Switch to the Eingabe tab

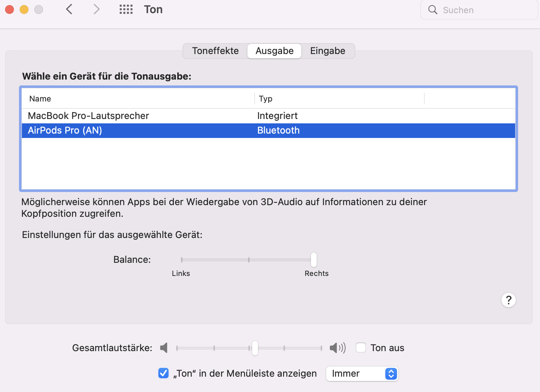click(x=327, y=51)
